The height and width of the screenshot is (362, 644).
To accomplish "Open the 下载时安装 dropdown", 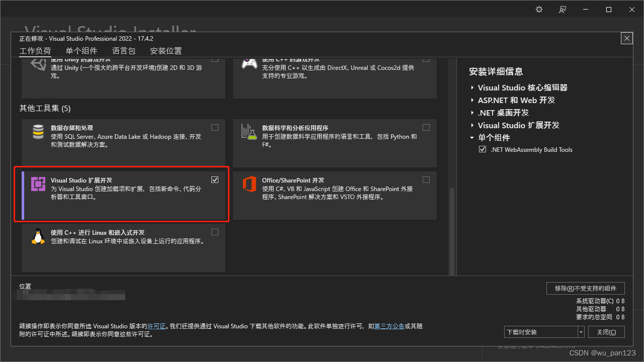I will 581,332.
